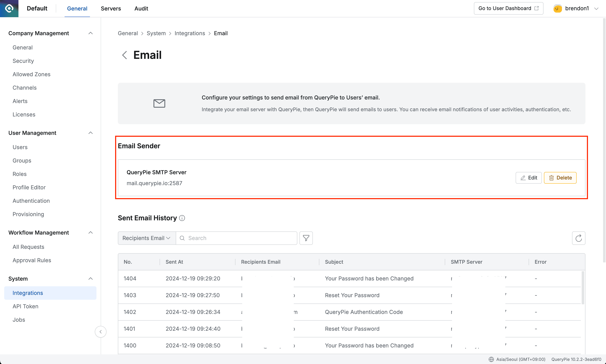
Task: Click the info icon next to Sent Email History
Action: pos(182,218)
